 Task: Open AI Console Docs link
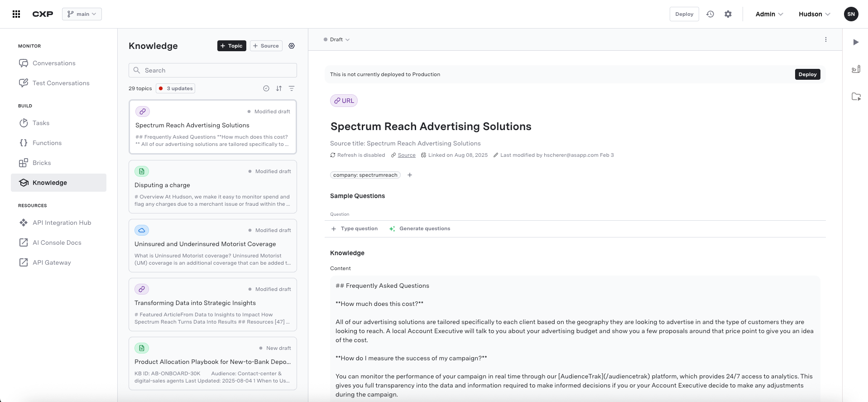(59, 242)
